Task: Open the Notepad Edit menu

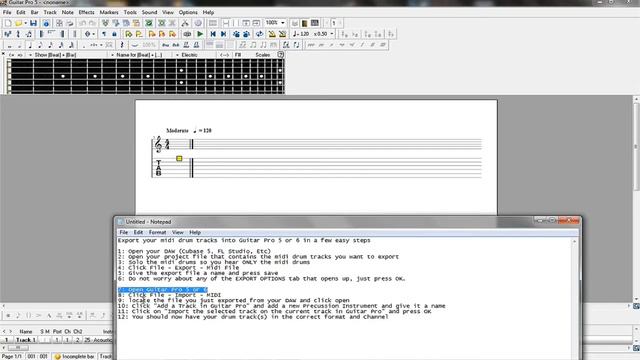Action: click(138, 232)
